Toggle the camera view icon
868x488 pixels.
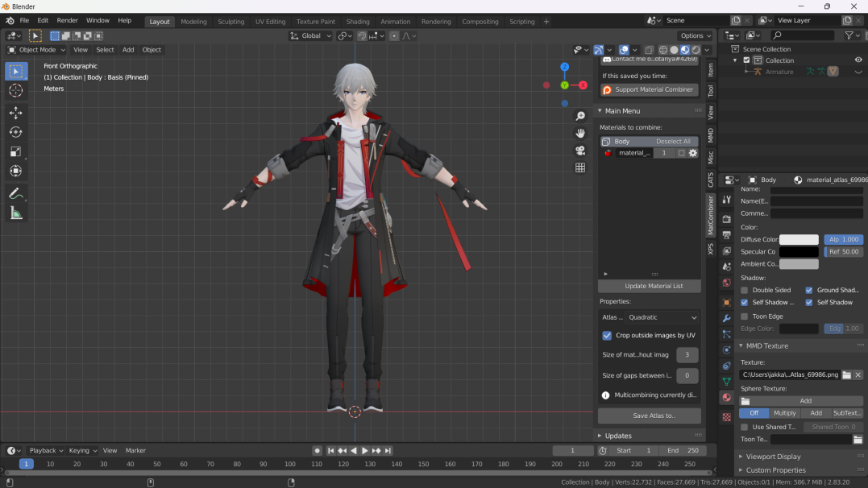coord(579,151)
